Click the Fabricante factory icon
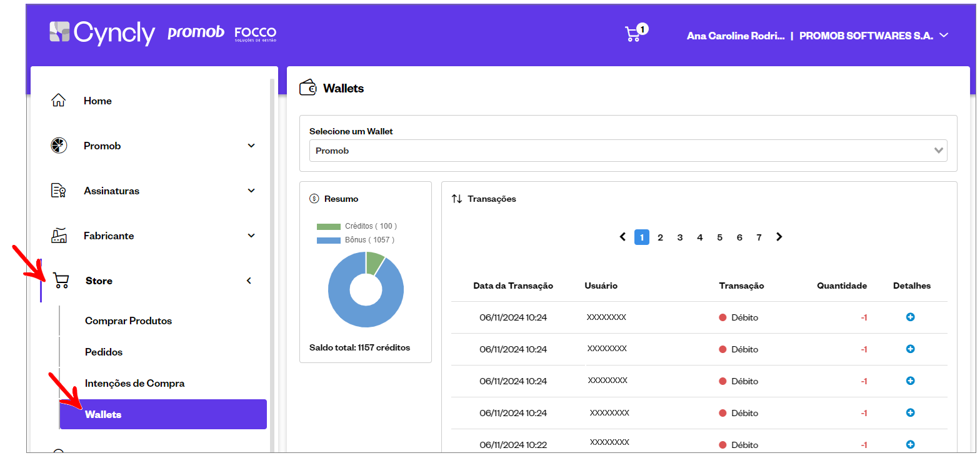Screen dimensions: 980x458 58,236
